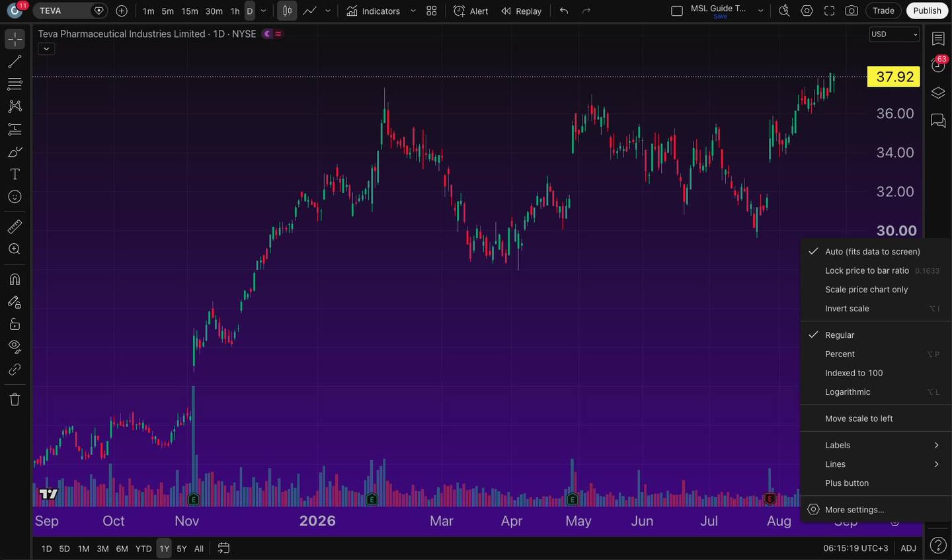Toggle Auto fits data to screen
Viewport: 952px width, 560px height.
[876, 252]
